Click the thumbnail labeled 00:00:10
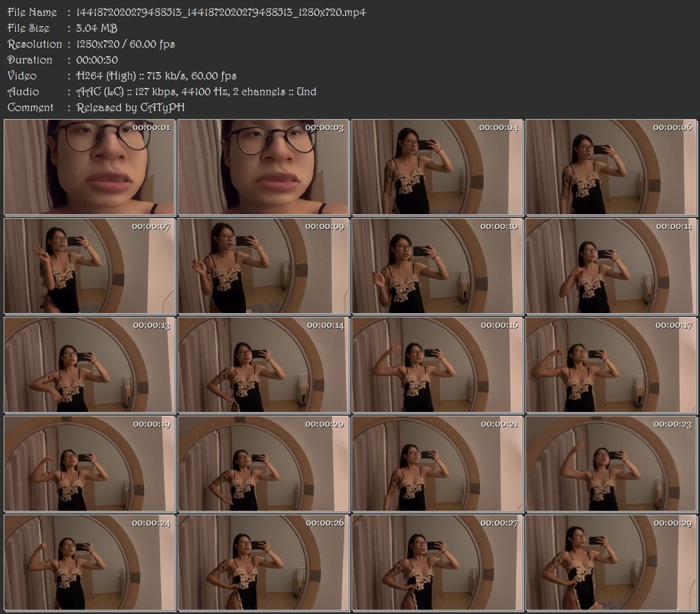700x614 pixels. 437,266
